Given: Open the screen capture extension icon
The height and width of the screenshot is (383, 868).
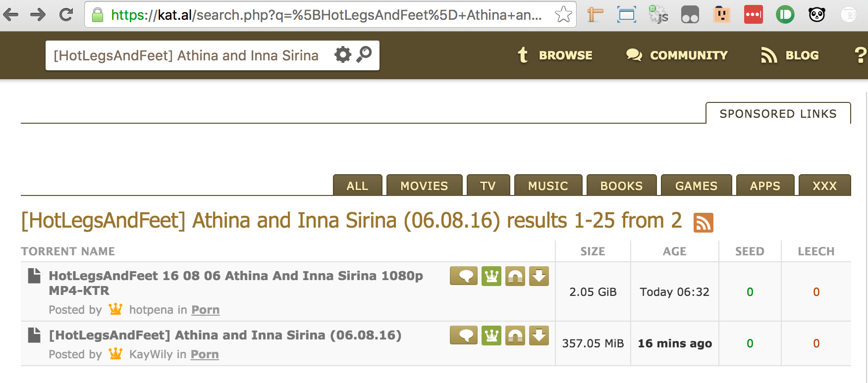Looking at the screenshot, I should tap(627, 15).
